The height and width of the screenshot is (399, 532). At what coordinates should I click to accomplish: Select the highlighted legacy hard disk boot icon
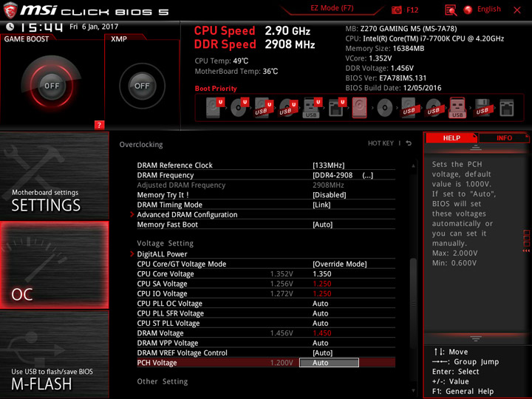[x=360, y=108]
